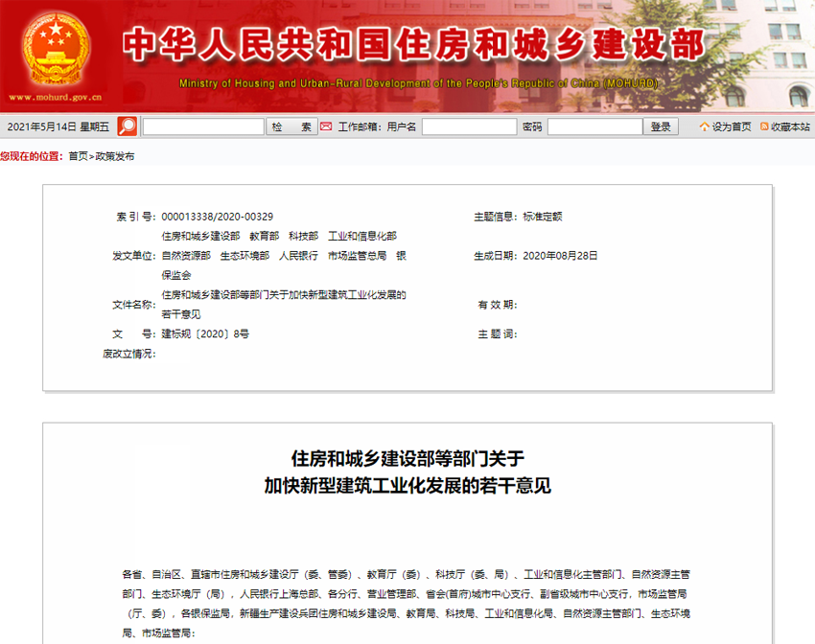Click the 工作邮箱 label
815x644 pixels.
tap(360, 126)
